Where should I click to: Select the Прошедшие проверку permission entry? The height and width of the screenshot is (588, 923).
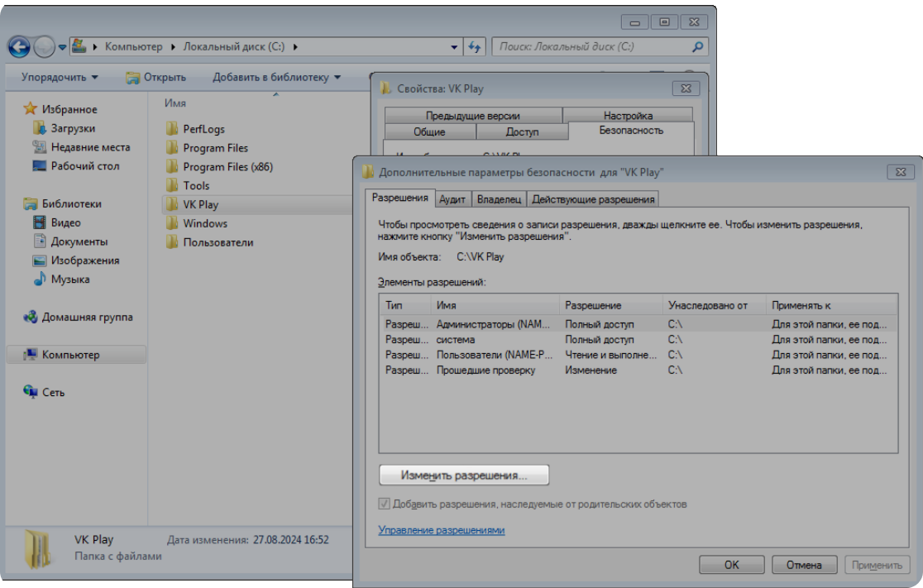point(485,370)
